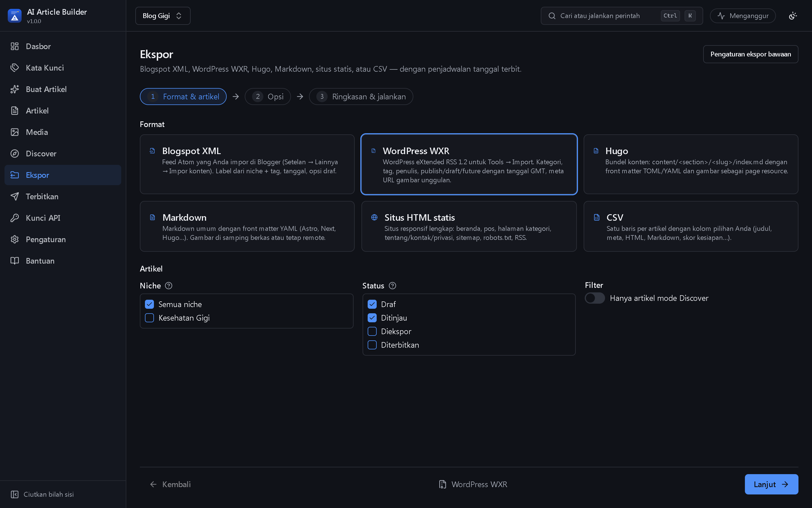
Task: Click Pengaturan ekspor bawaan button
Action: click(751, 54)
